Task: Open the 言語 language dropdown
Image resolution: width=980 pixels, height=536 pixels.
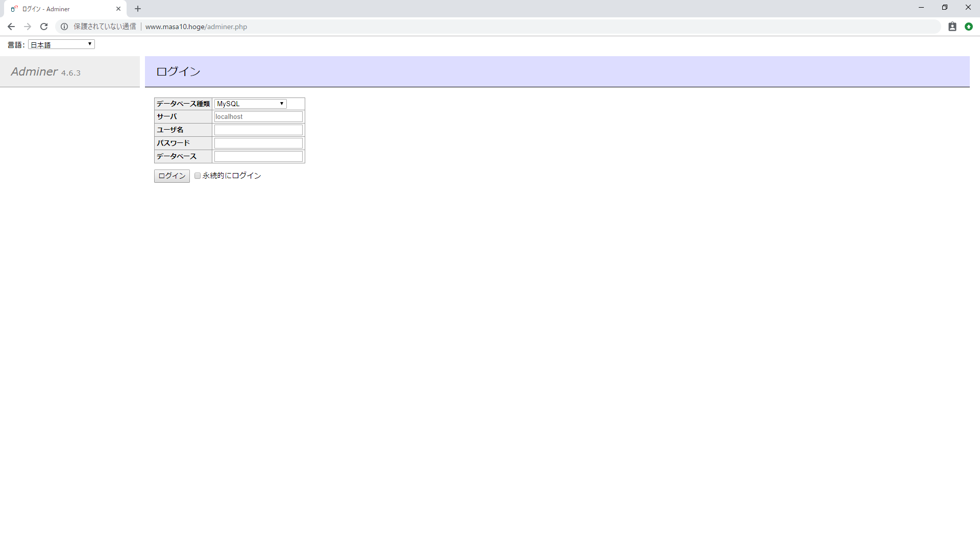Action: click(61, 44)
